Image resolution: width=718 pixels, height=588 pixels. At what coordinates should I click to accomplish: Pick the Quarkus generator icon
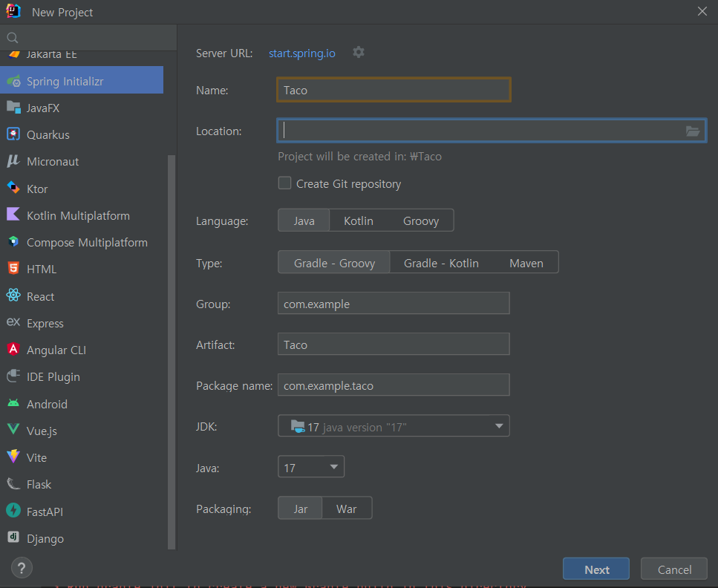click(14, 134)
